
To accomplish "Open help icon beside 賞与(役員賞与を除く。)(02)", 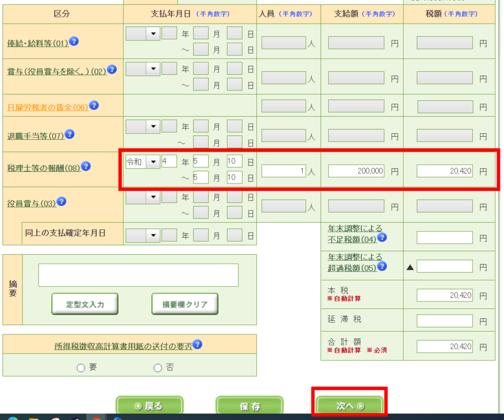I will 112,69.
